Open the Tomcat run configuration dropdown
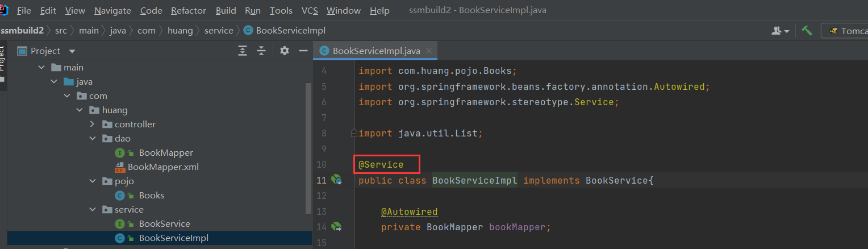This screenshot has height=249, width=868. (x=845, y=31)
